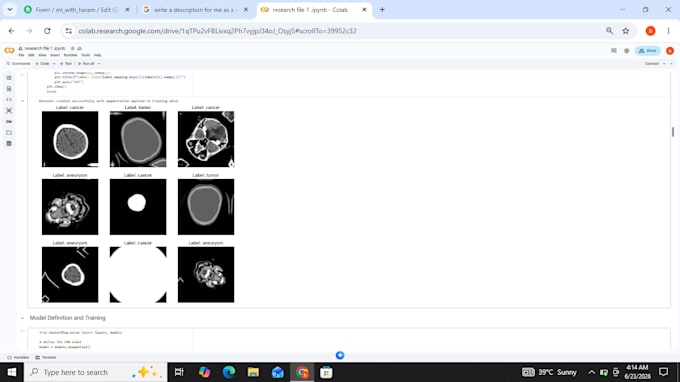The height and width of the screenshot is (382, 680).
Task: Open the View menu
Action: click(42, 55)
